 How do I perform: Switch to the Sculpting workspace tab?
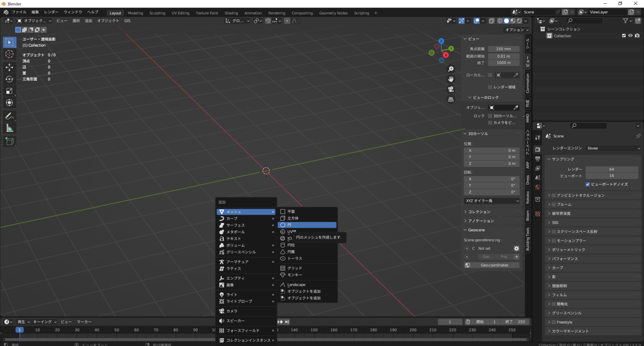(157, 13)
